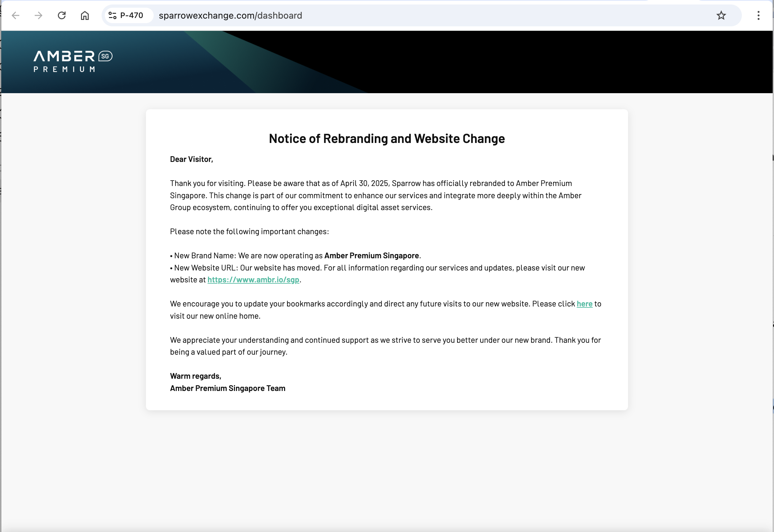Image resolution: width=774 pixels, height=532 pixels.
Task: Click the SG badge beside Amber logo
Action: point(105,56)
